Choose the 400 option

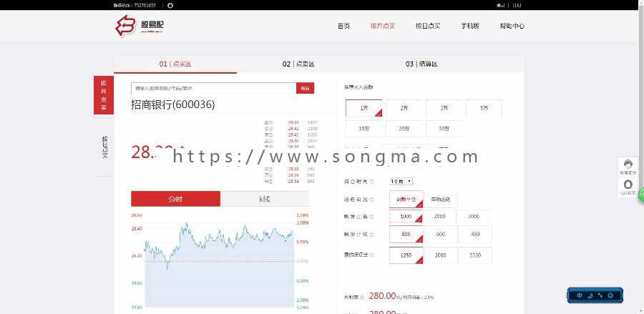click(x=475, y=235)
